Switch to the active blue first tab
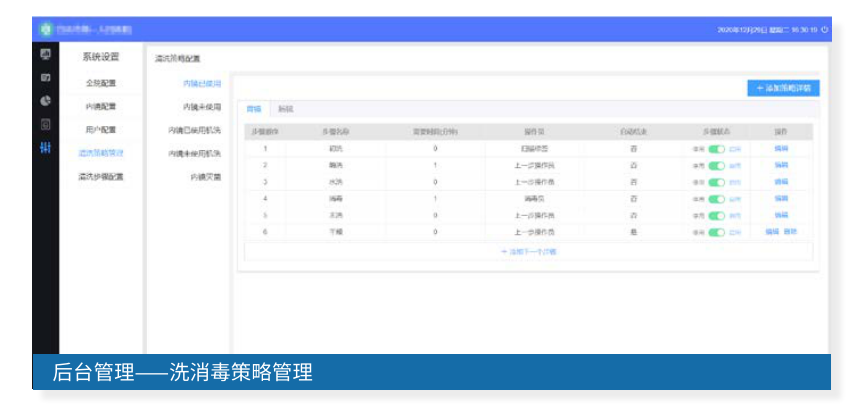 [254, 109]
